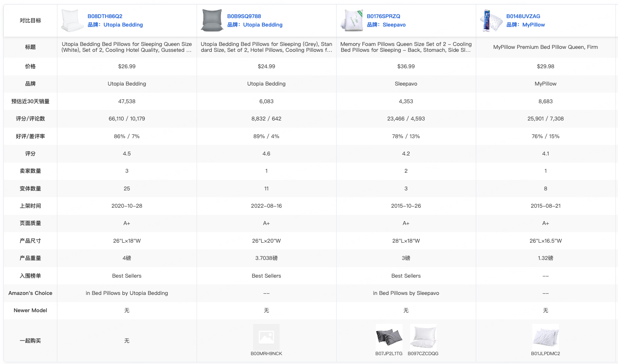Click the 产品尺寸 row label
Viewport: 618px width, 364px height.
pyautogui.click(x=30, y=241)
